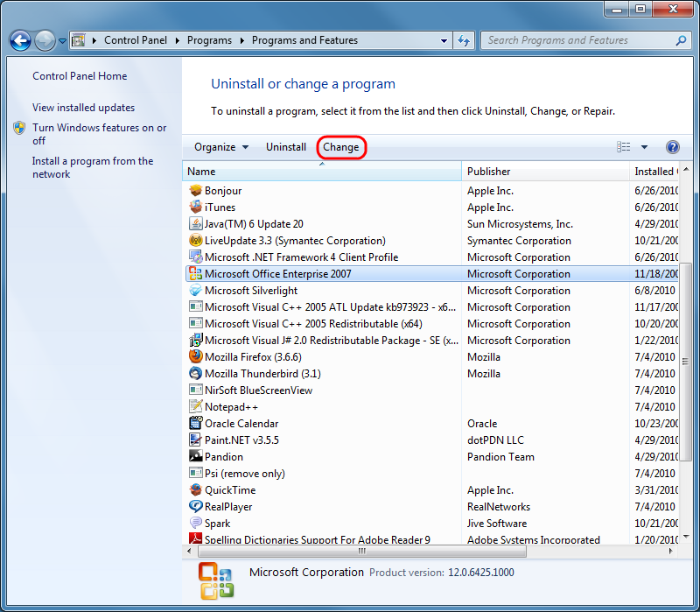Image resolution: width=700 pixels, height=612 pixels.
Task: Click the Bonjour program icon
Action: pyautogui.click(x=195, y=191)
